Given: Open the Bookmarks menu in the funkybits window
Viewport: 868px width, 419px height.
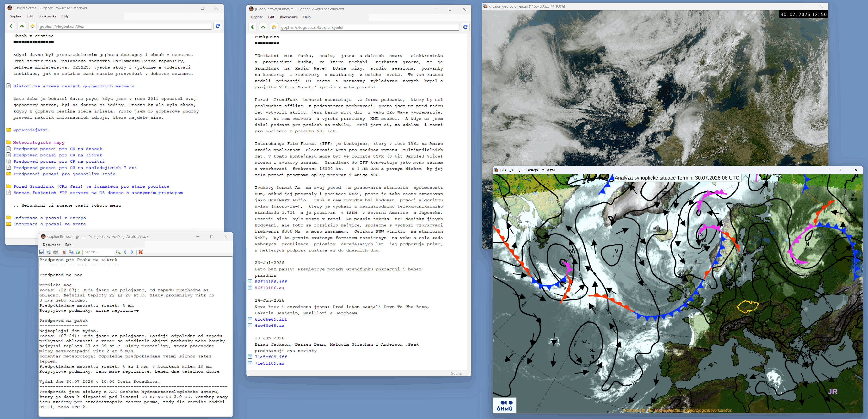Looking at the screenshot, I should tap(289, 17).
